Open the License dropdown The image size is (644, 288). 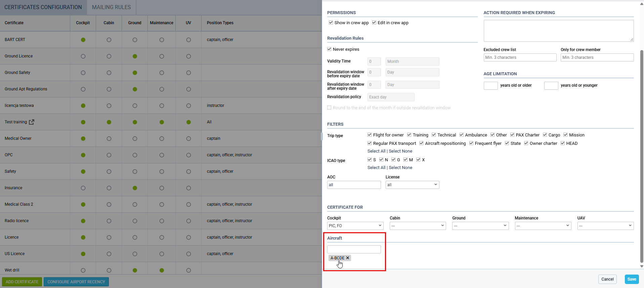click(412, 185)
